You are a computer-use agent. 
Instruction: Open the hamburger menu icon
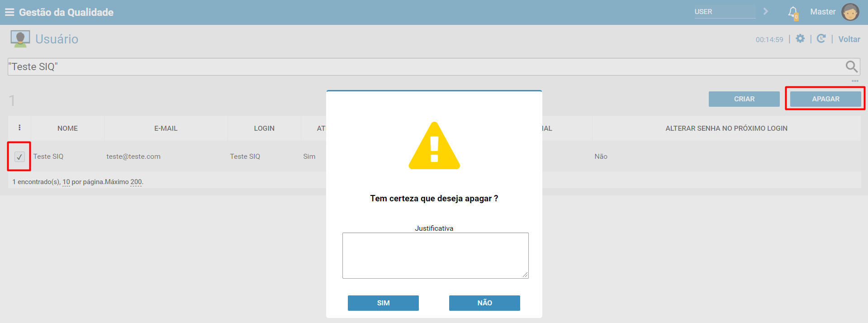[x=9, y=12]
